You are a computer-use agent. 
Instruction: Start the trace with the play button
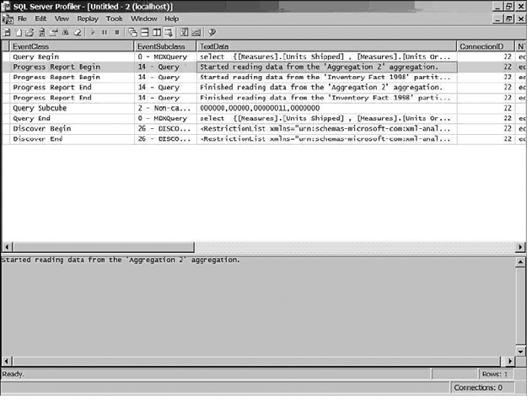93,33
